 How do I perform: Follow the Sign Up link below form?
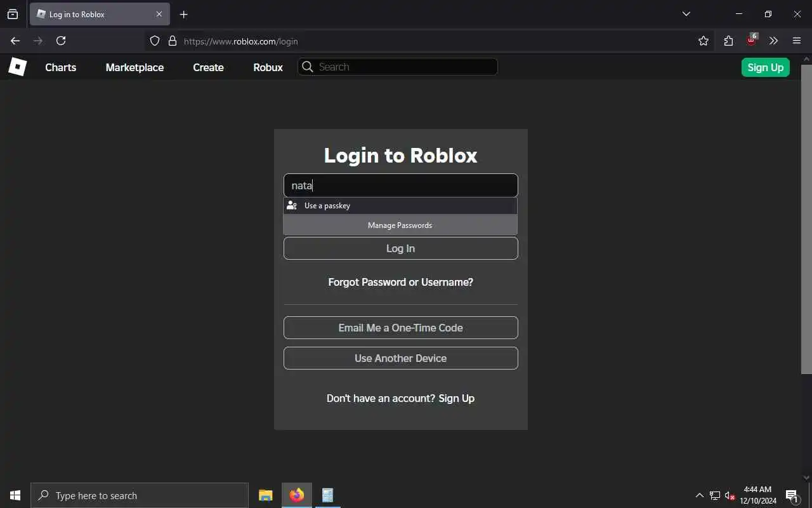(456, 398)
